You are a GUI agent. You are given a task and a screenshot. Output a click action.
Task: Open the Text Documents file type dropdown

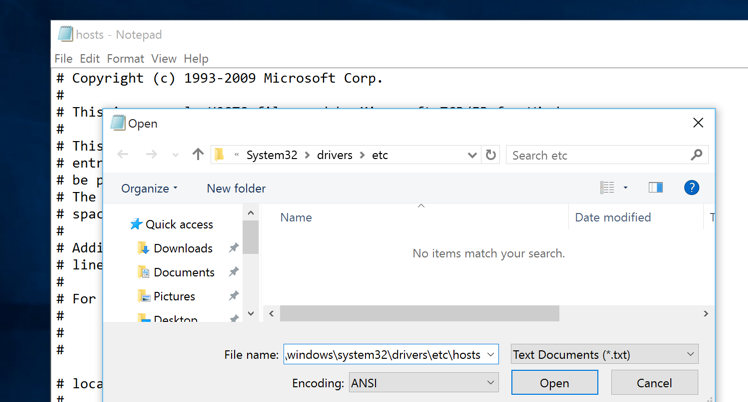tap(604, 355)
